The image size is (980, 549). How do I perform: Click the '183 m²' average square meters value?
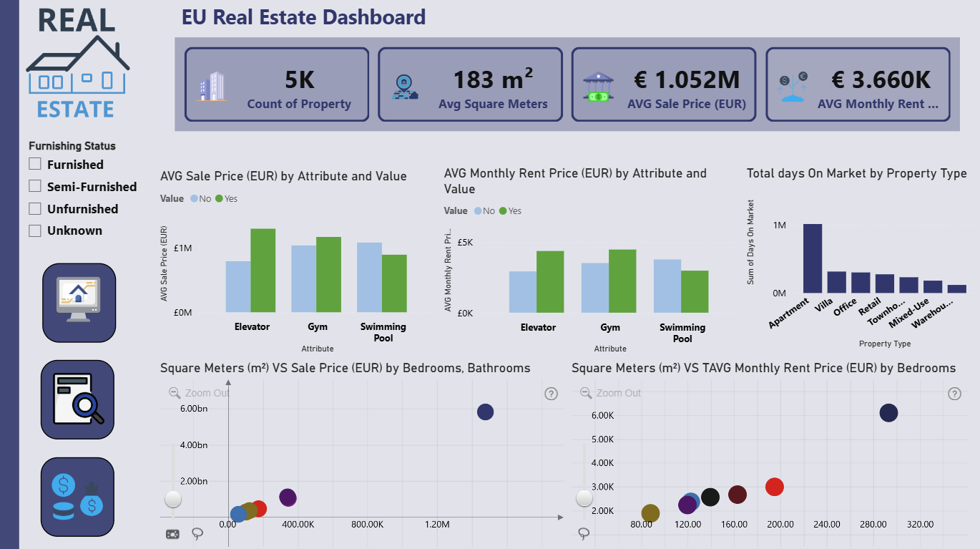pos(493,79)
